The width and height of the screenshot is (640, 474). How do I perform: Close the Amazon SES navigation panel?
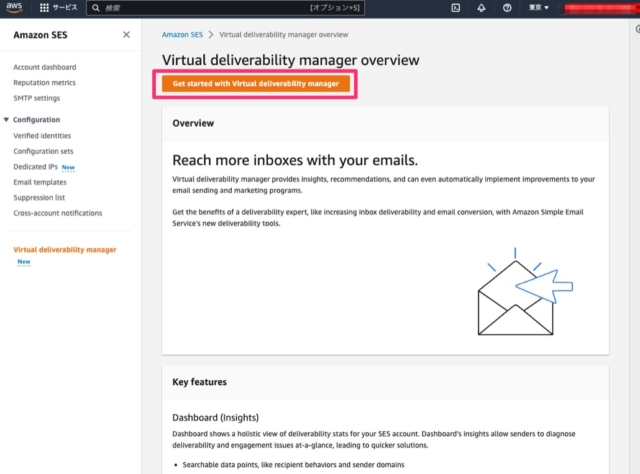click(127, 35)
